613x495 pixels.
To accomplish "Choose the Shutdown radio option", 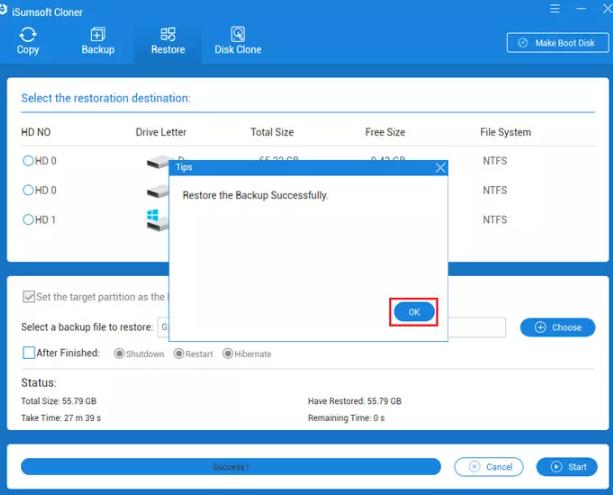I will pyautogui.click(x=119, y=353).
